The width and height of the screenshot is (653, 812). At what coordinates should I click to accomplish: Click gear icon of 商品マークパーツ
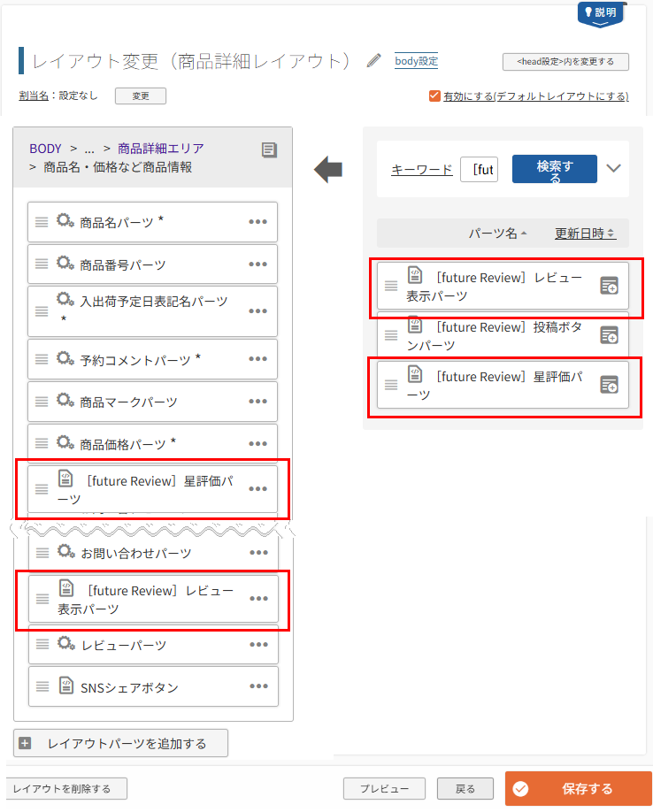tap(65, 401)
